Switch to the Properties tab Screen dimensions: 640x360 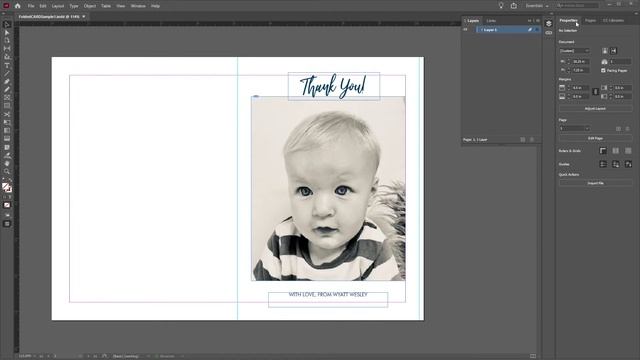(x=569, y=20)
